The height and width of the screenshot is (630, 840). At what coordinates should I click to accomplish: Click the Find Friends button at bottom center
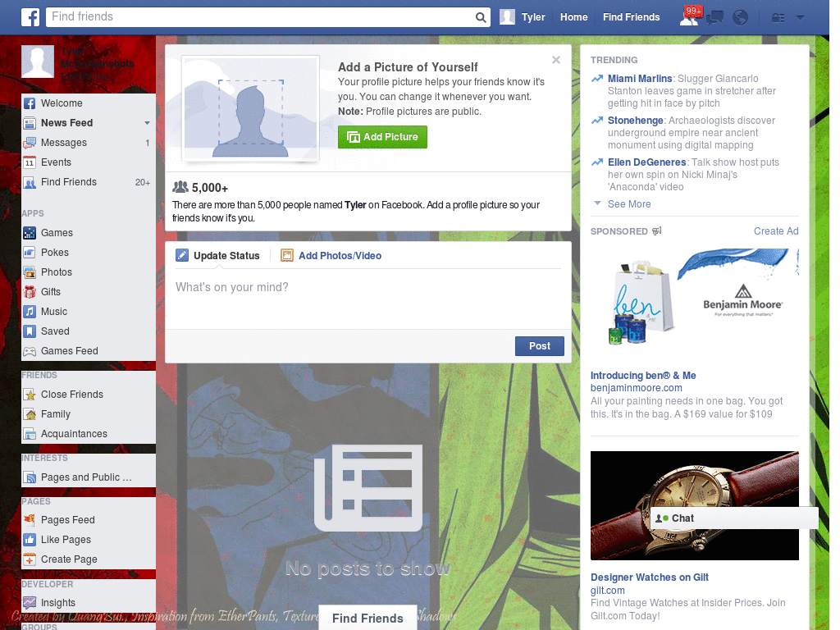pyautogui.click(x=367, y=619)
